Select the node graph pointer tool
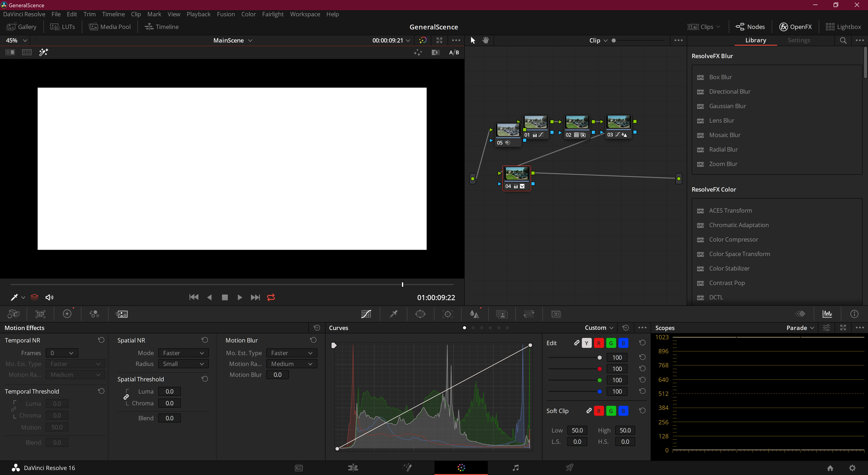Image resolution: width=868 pixels, height=475 pixels. tap(472, 40)
